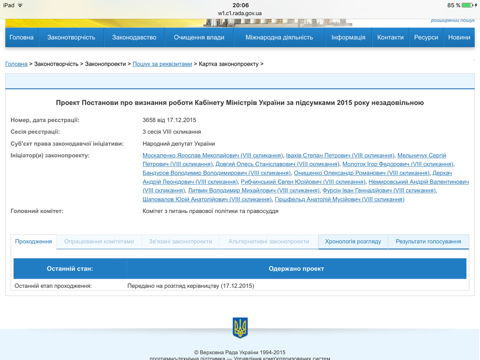Click the '© Верховна Рада України 1994-2015' footer

pos(240,352)
